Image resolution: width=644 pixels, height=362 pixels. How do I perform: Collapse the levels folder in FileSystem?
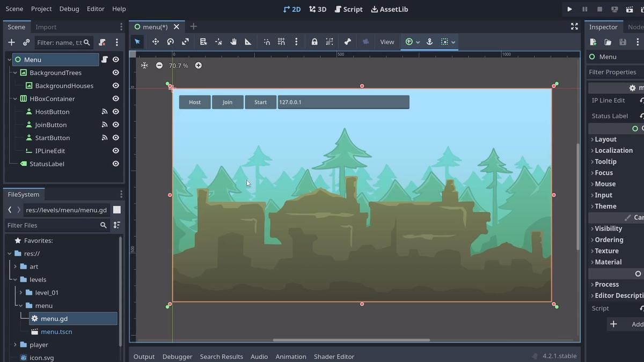(14, 279)
